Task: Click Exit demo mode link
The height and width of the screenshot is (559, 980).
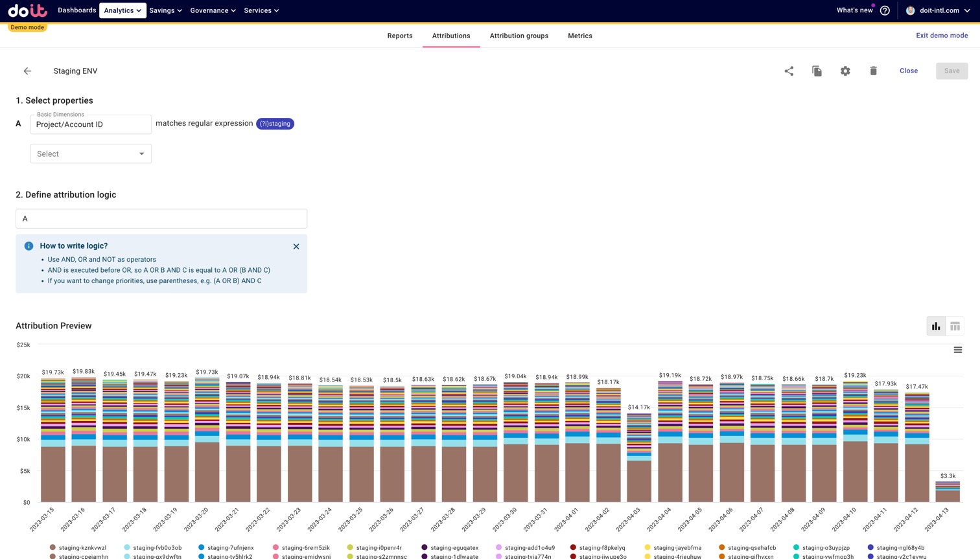Action: (941, 36)
